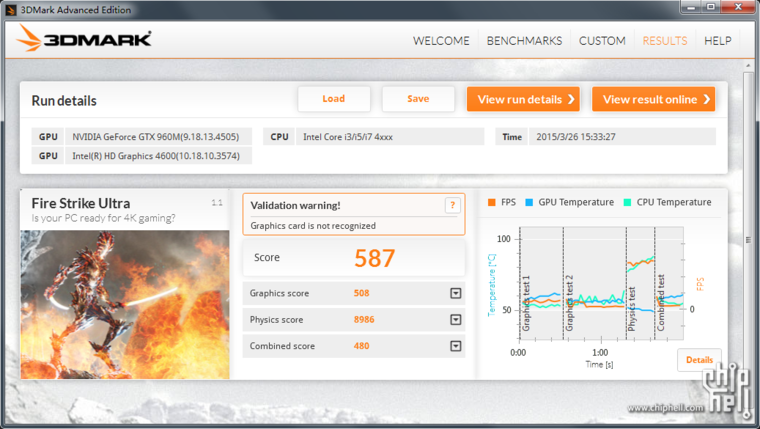Click the Graphics score value 508
This screenshot has width=760, height=429.
tap(362, 293)
